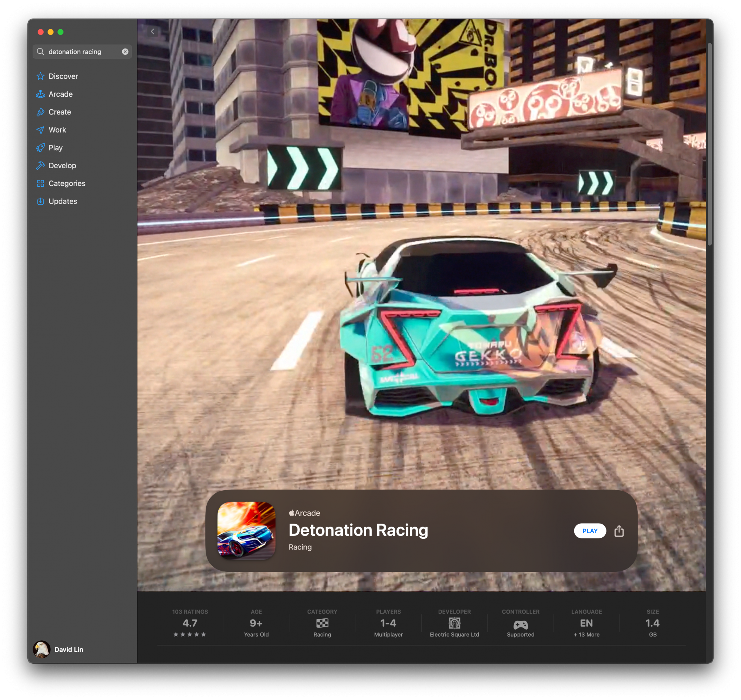Click the Develop hammer icon
This screenshot has height=700, width=741.
pos(40,166)
